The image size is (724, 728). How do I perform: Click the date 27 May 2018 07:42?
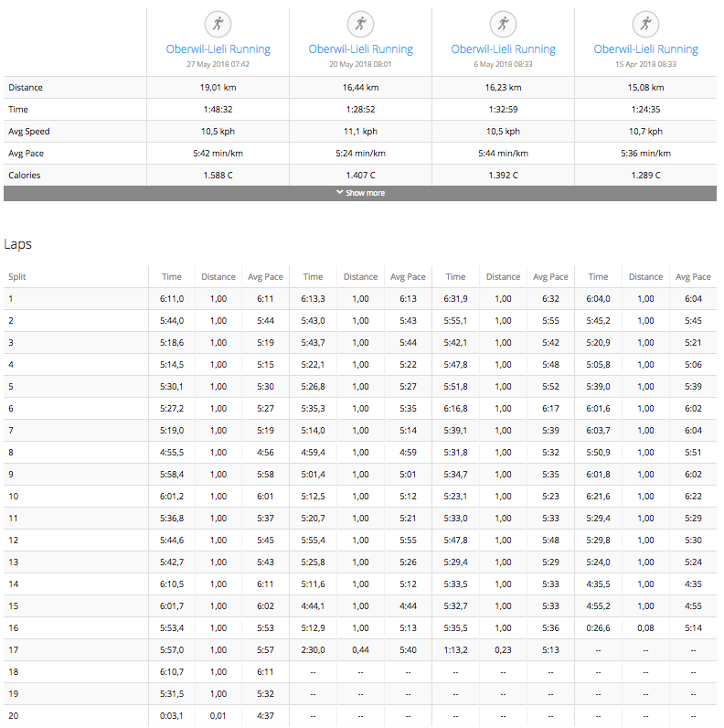tap(218, 64)
